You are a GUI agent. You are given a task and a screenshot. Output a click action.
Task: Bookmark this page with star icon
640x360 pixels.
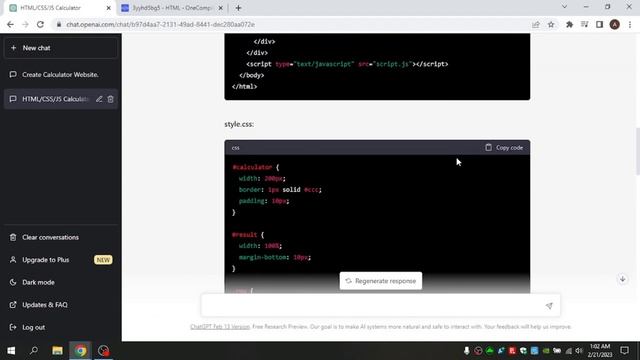[551, 24]
